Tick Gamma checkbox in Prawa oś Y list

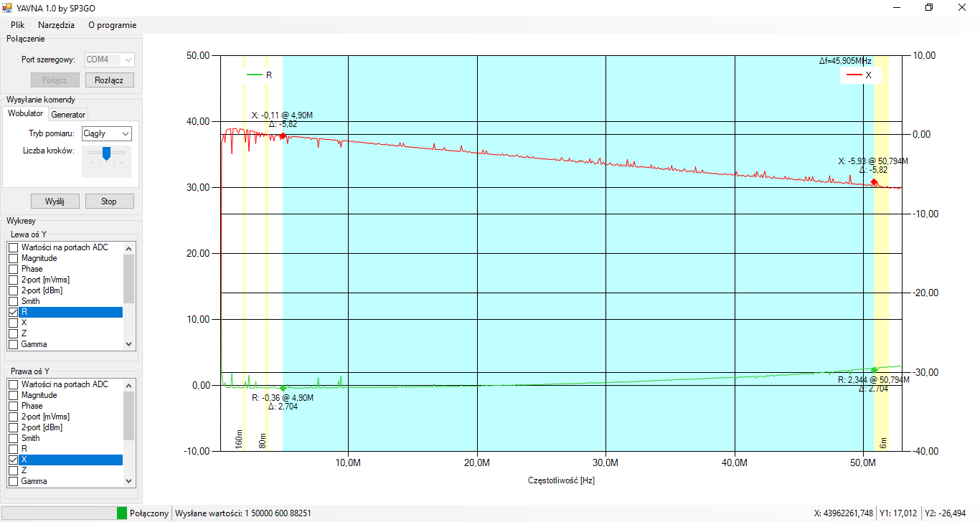click(13, 481)
